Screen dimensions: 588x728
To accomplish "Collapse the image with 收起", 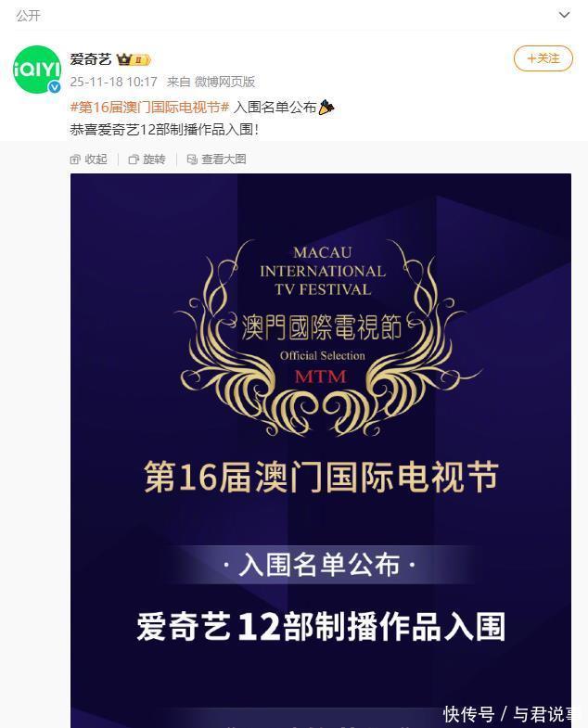I will pyautogui.click(x=89, y=160).
